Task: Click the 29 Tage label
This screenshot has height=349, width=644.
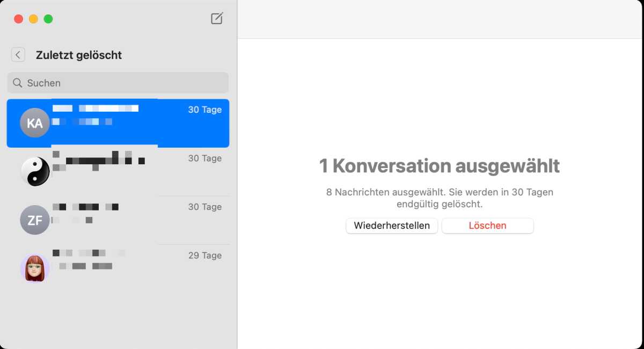Action: pos(205,256)
